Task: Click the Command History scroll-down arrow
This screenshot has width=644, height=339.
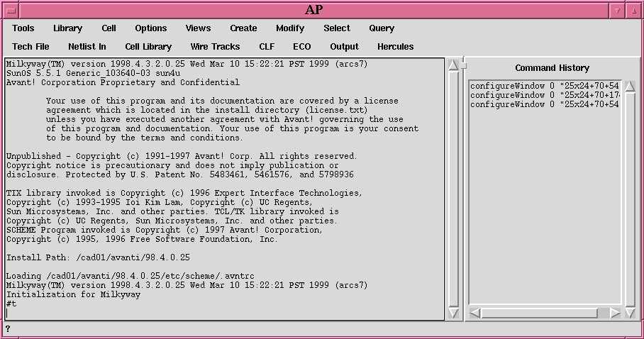Action: [x=630, y=313]
